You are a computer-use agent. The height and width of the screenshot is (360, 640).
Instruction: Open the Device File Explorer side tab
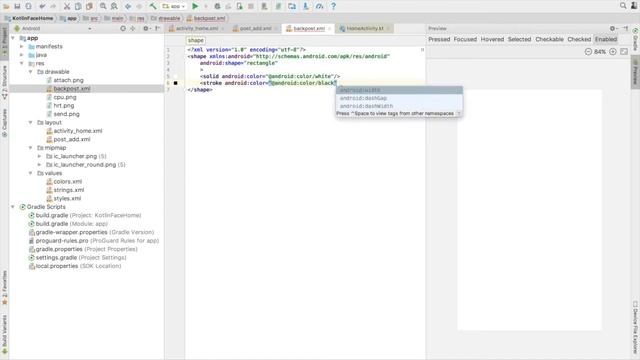635,327
